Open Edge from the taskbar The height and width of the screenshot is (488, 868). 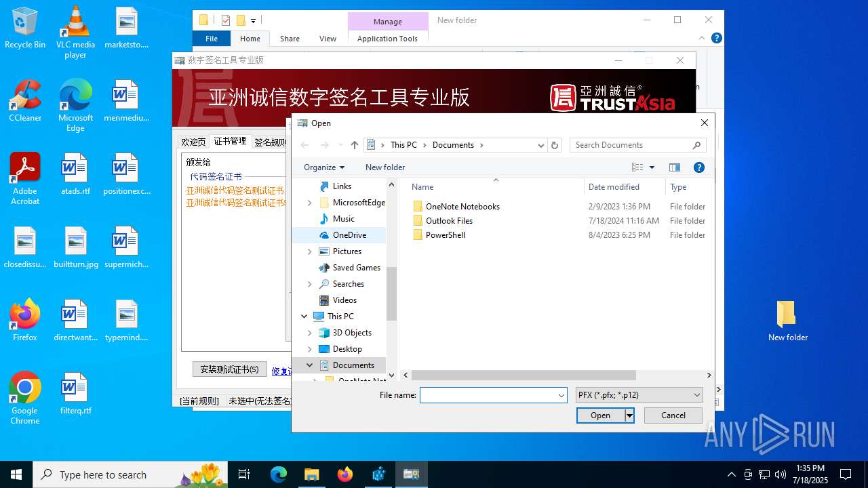coord(278,474)
